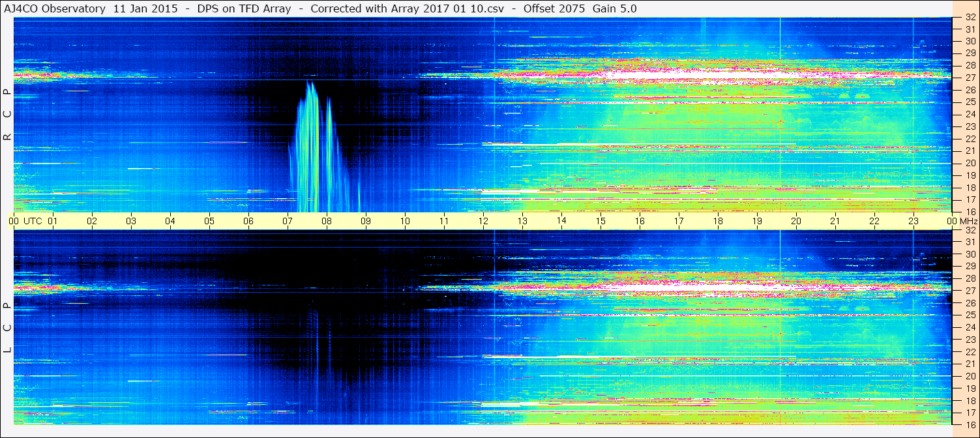Pick the 18 hour label on the time axis
The image size is (980, 438).
coord(718,221)
